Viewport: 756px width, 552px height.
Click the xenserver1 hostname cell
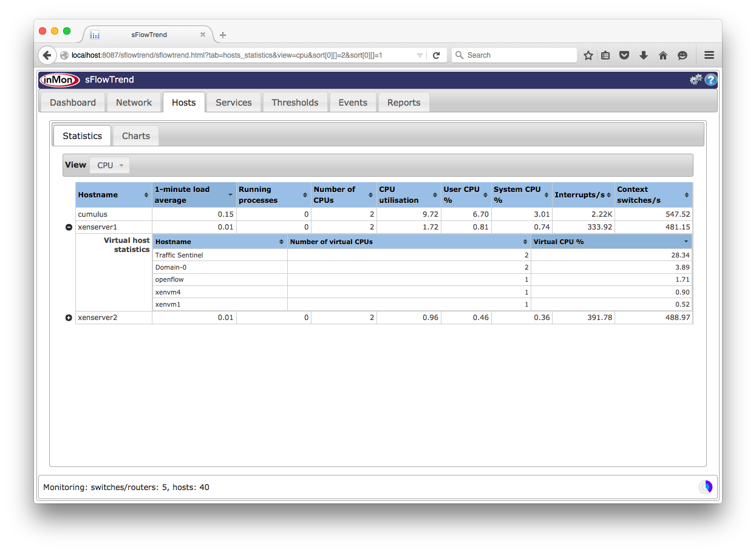coord(114,227)
